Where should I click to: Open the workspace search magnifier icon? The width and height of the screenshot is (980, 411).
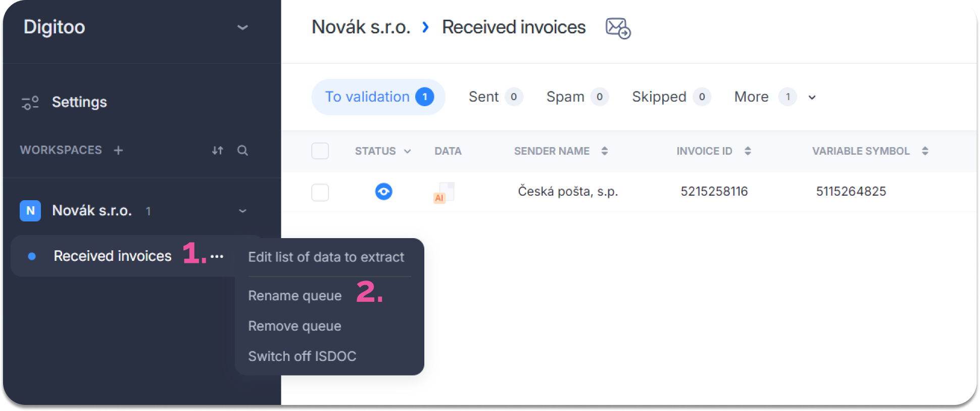(242, 151)
